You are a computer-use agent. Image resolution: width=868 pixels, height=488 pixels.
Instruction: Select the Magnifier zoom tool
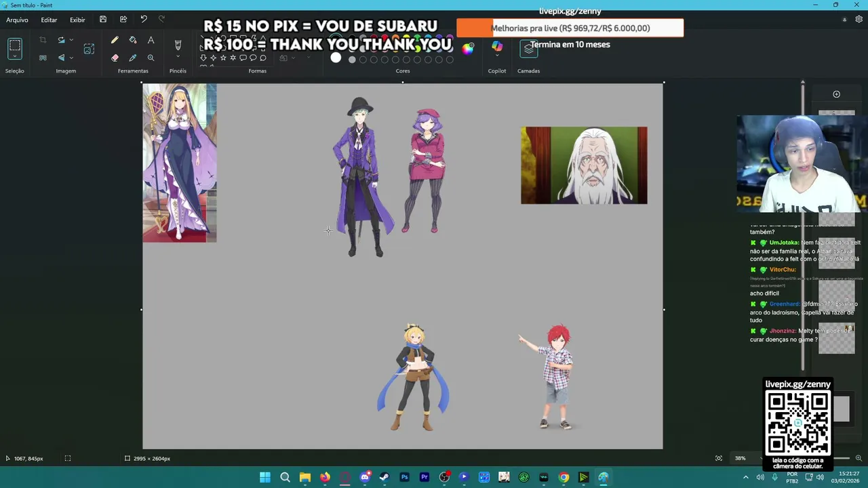click(x=151, y=58)
